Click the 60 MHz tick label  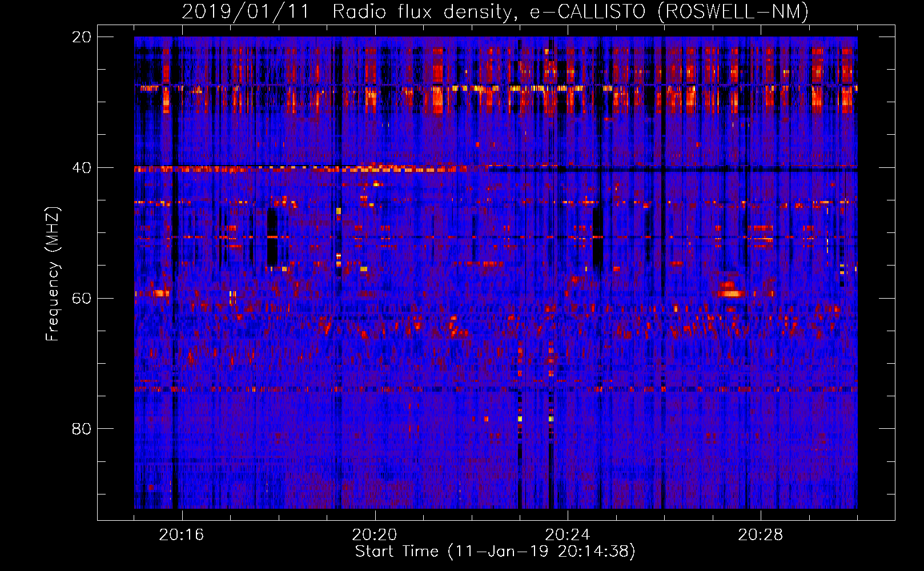point(82,299)
